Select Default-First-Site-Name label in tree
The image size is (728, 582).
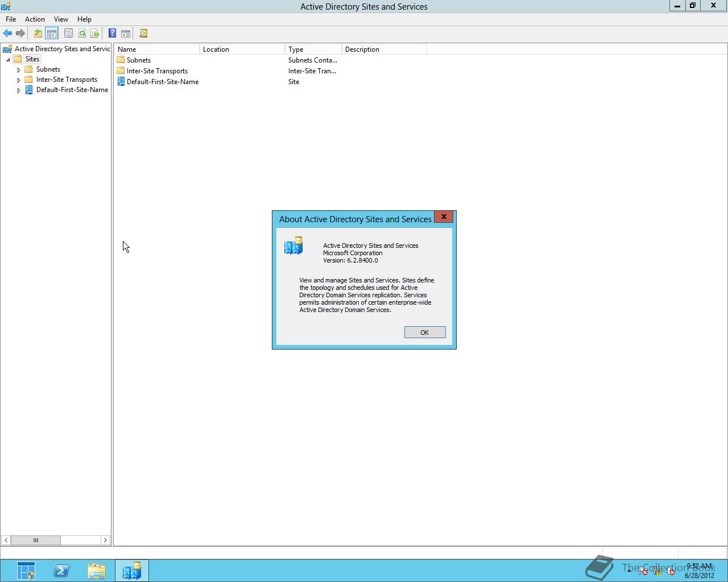[72, 90]
